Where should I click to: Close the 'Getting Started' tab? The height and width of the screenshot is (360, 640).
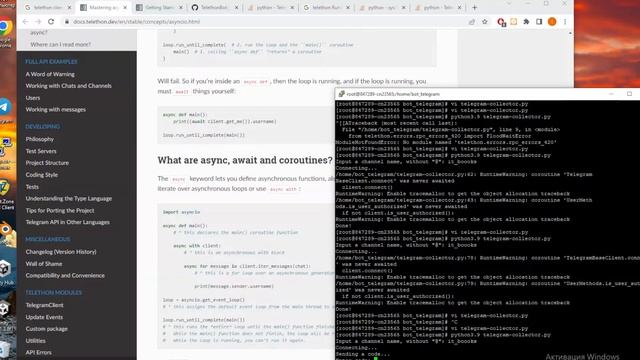point(181,8)
